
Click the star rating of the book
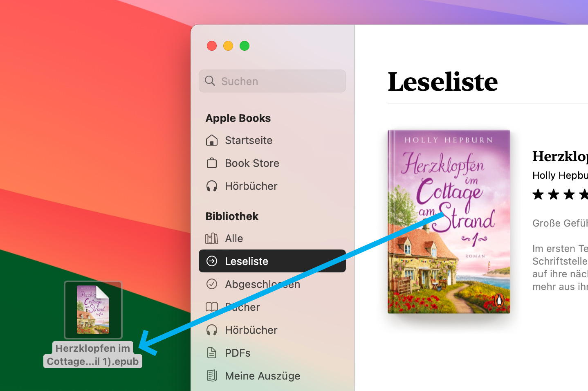(x=560, y=194)
